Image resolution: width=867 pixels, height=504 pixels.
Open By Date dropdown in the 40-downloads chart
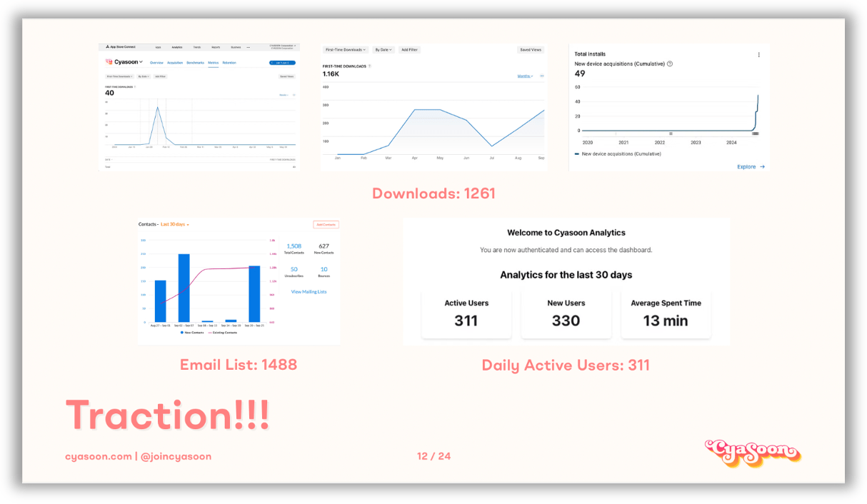click(x=144, y=76)
